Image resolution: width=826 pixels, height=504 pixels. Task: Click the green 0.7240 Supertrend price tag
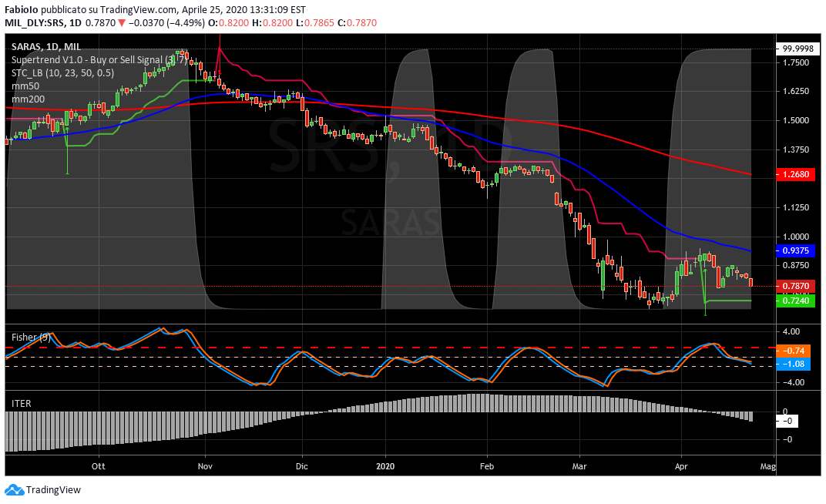(794, 301)
